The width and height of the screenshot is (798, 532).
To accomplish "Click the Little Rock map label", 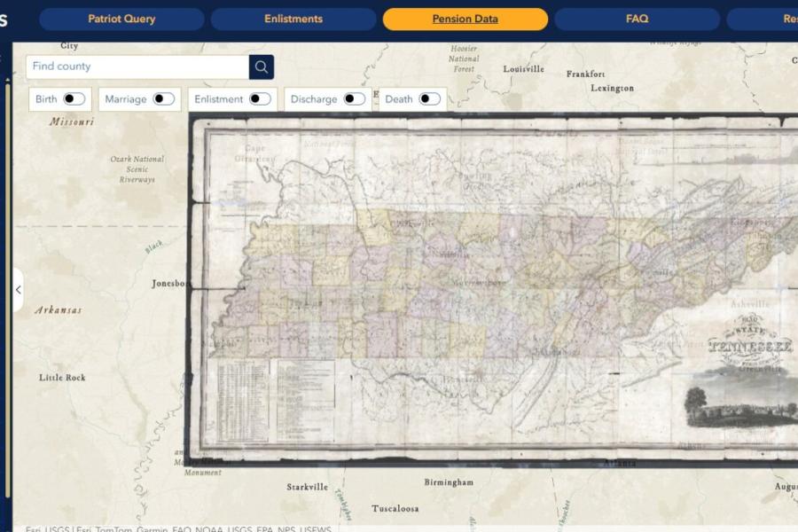I will 62,377.
